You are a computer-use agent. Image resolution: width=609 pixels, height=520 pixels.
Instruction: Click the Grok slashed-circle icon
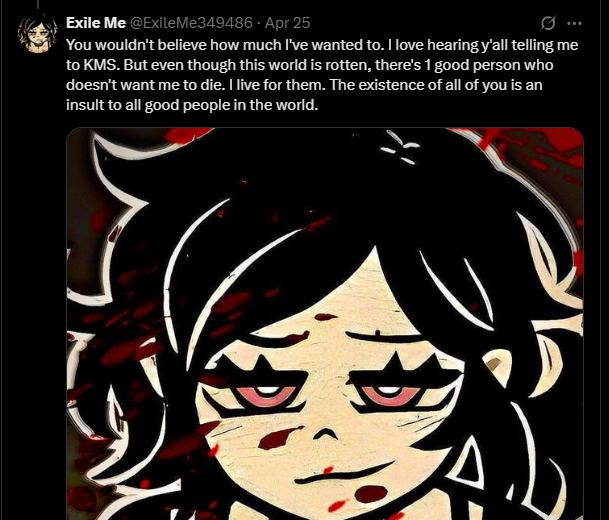[x=548, y=23]
